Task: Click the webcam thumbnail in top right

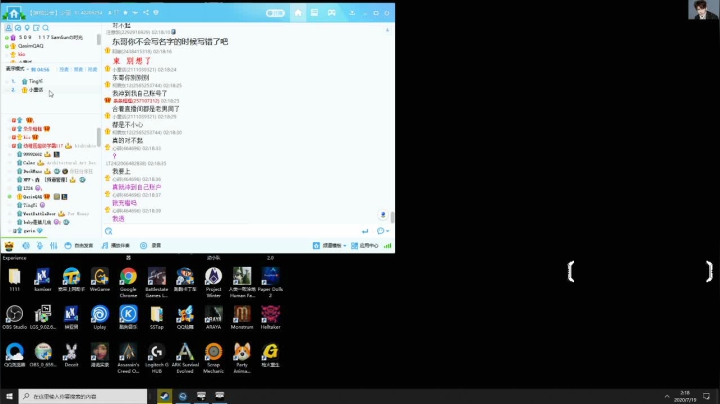Action: pos(703,10)
